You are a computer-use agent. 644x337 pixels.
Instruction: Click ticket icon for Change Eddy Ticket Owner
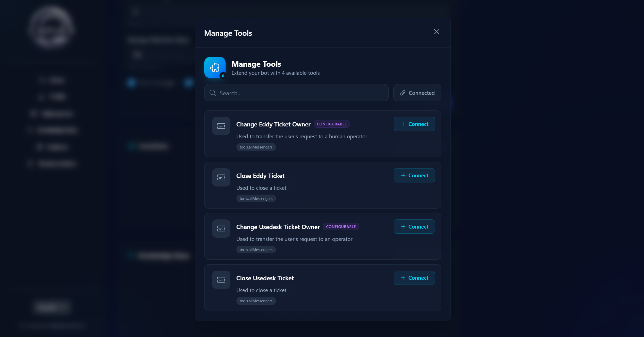(221, 126)
